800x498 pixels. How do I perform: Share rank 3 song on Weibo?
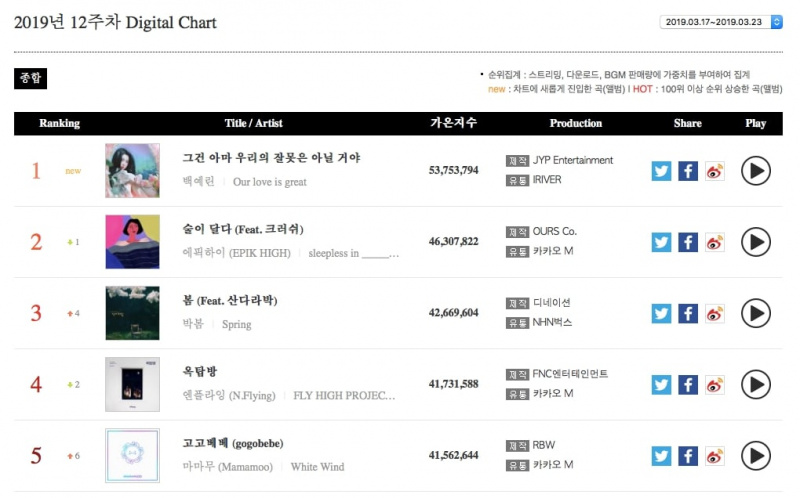tap(715, 314)
